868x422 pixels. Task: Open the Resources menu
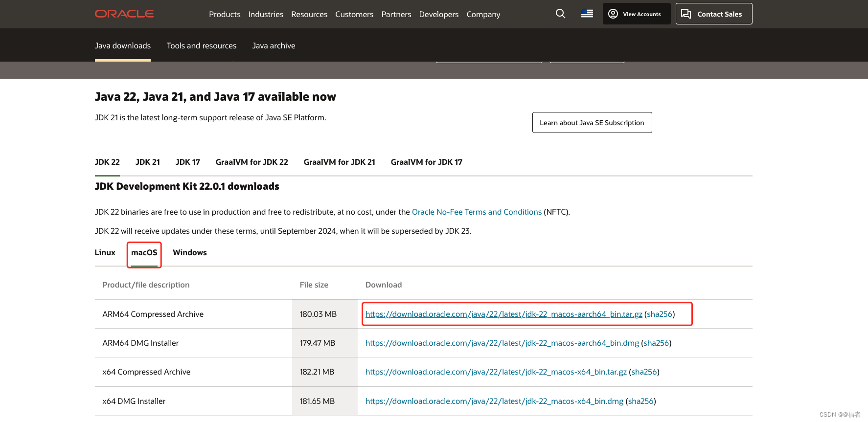(309, 14)
